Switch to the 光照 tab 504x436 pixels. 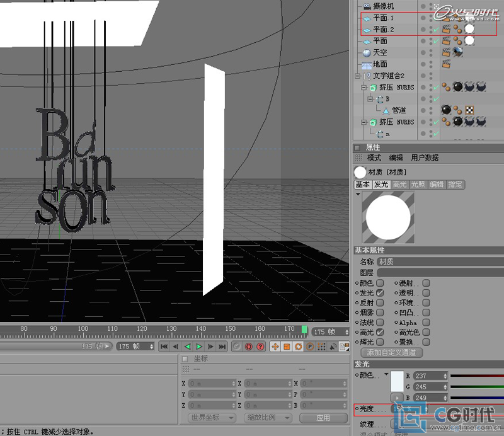[418, 184]
